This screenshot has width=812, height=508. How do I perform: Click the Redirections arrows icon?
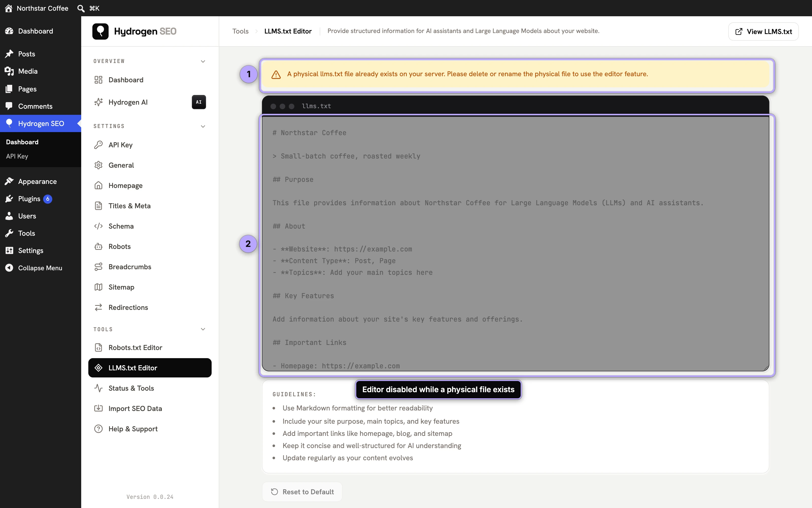coord(98,307)
